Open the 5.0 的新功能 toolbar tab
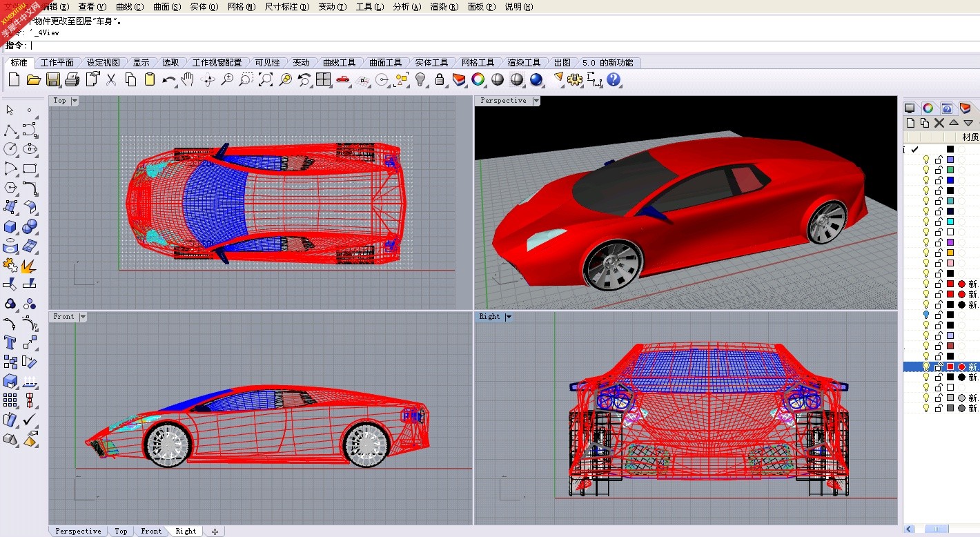 (x=607, y=63)
